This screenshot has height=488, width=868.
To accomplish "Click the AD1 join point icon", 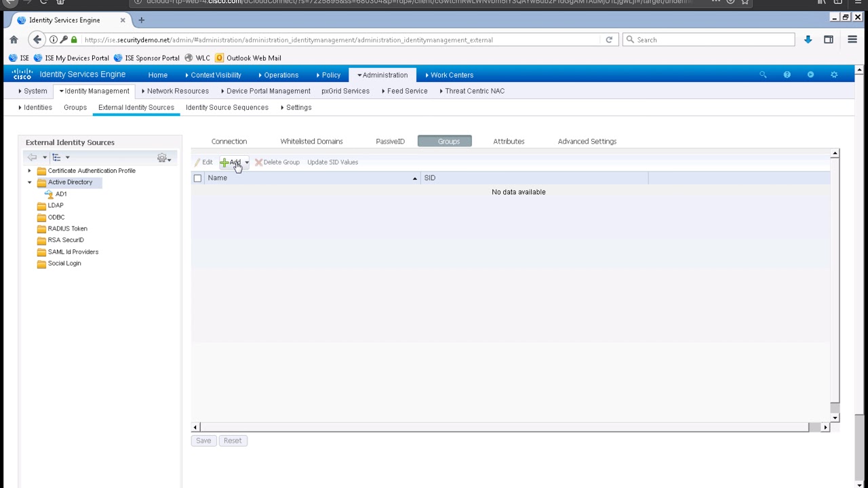I will coord(50,194).
